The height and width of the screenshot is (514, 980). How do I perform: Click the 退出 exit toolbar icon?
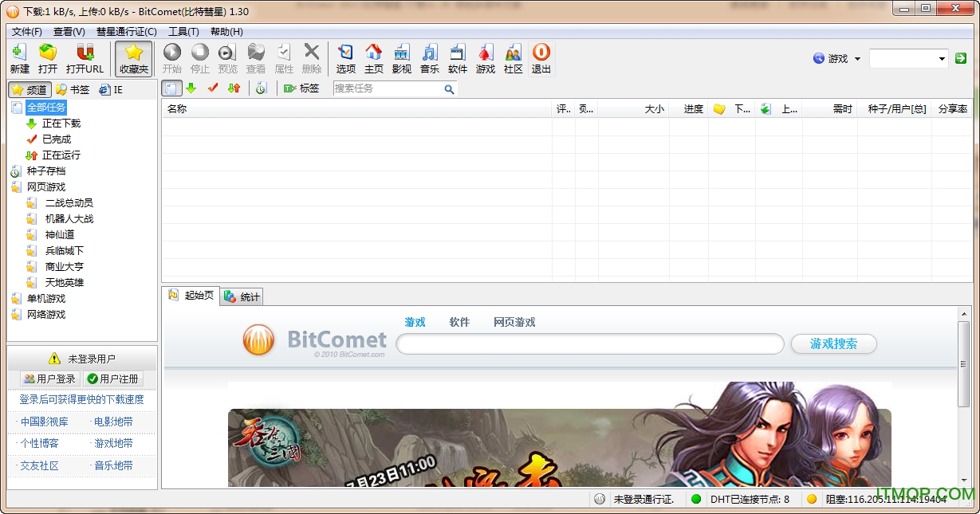(541, 59)
